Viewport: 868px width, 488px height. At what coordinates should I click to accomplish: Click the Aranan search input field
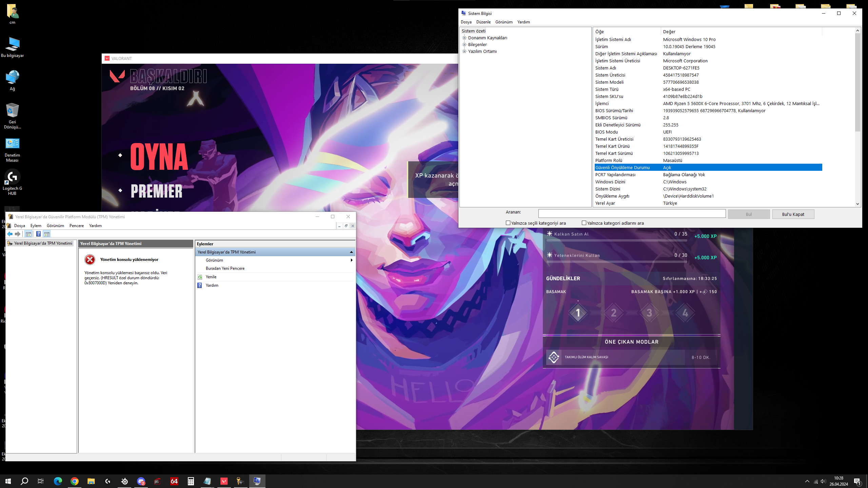[632, 213]
